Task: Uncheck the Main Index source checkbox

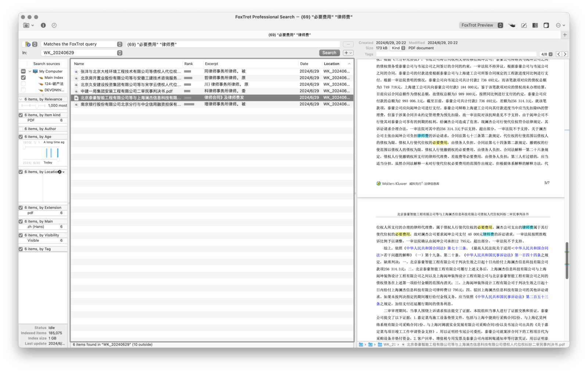Action: click(x=23, y=78)
